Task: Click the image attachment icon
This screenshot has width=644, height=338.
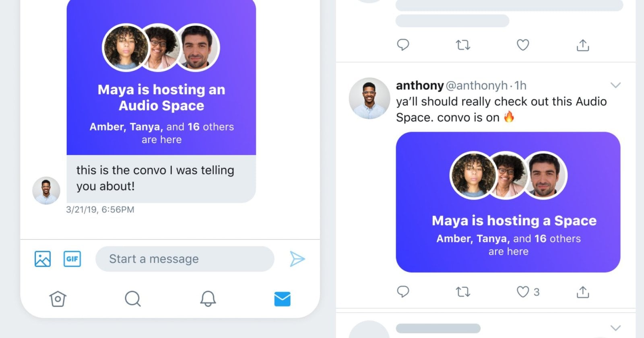Action: (x=43, y=259)
